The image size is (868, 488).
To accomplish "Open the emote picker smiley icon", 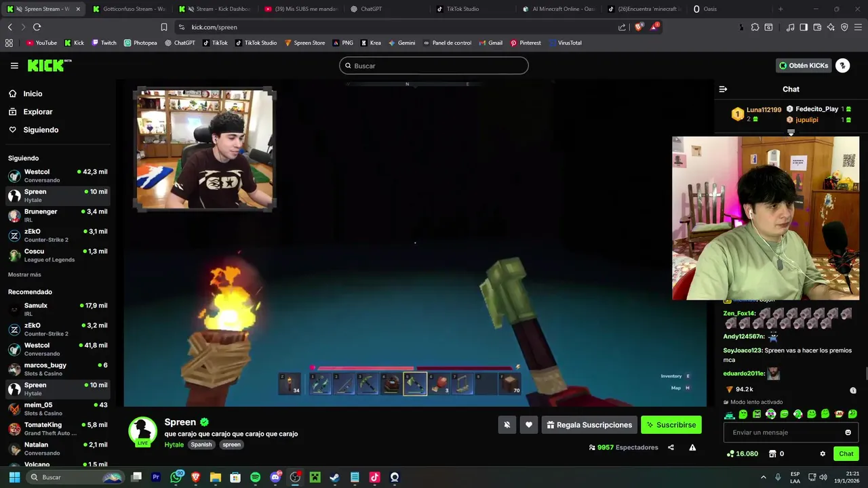I will click(x=848, y=432).
